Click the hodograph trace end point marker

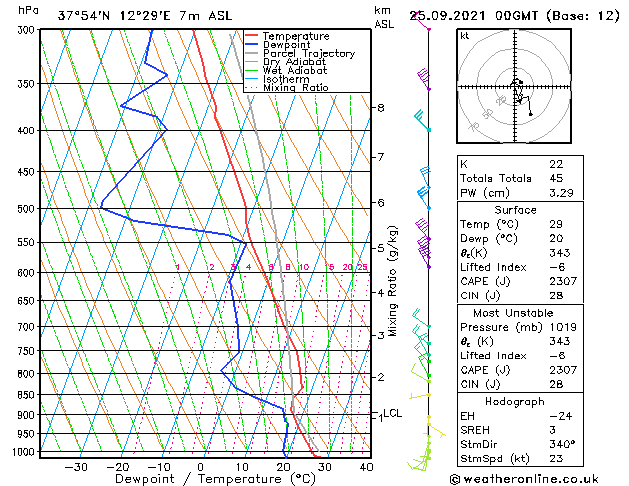coord(531,115)
